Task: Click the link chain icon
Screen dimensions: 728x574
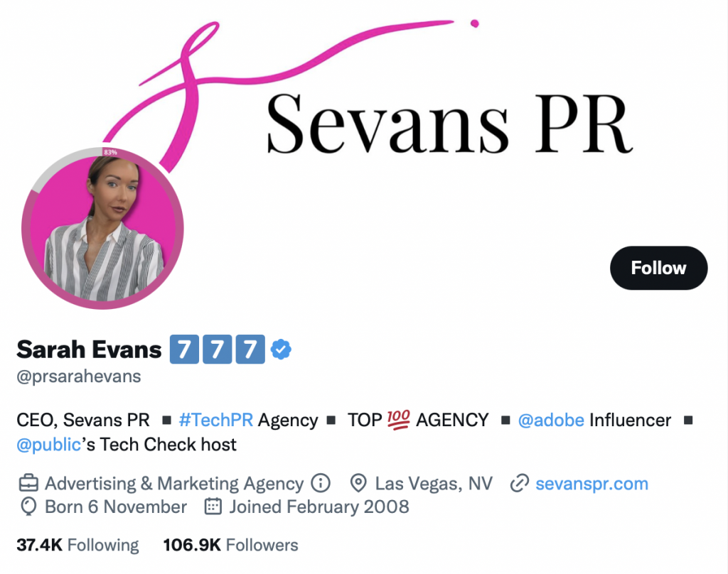Action: pyautogui.click(x=519, y=483)
